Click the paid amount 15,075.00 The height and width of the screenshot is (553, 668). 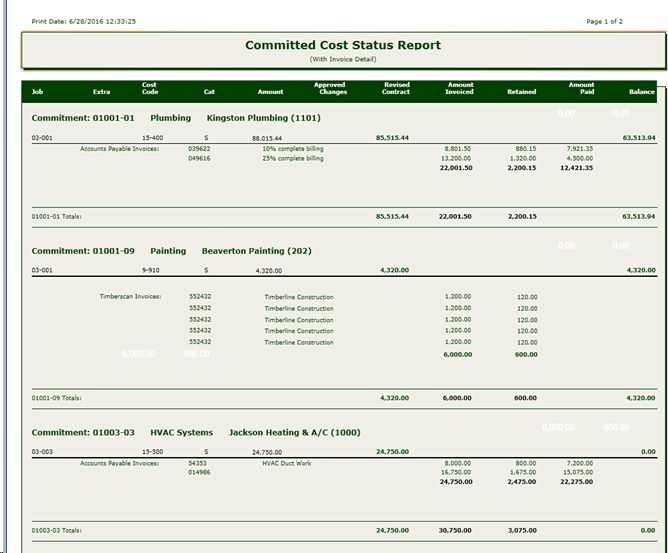(578, 472)
